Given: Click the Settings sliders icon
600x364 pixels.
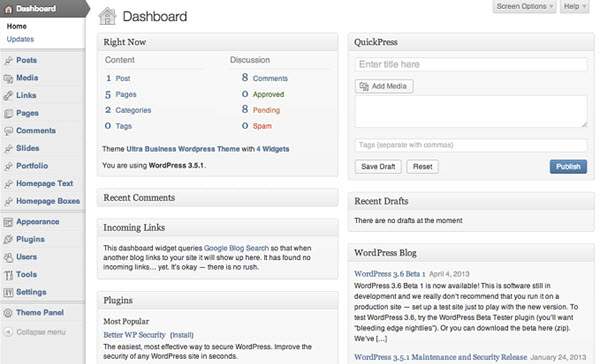Looking at the screenshot, I should coord(8,292).
